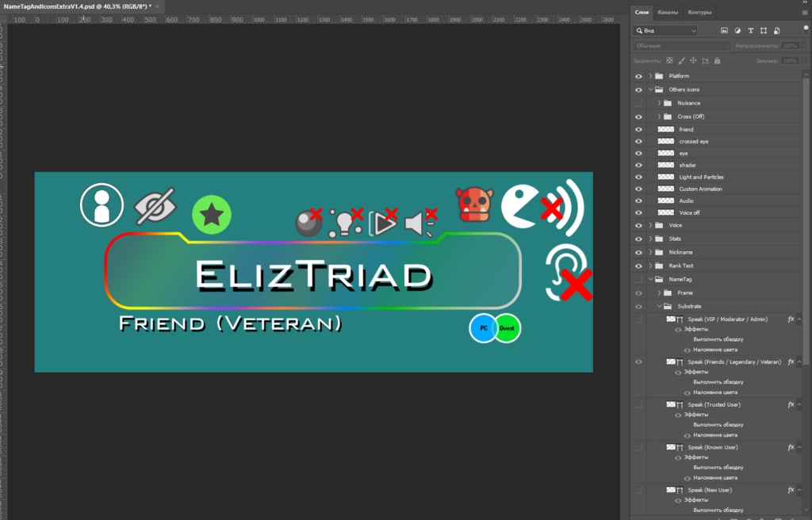Enable the pixel layers filter icon
The image size is (812, 520).
tap(724, 30)
